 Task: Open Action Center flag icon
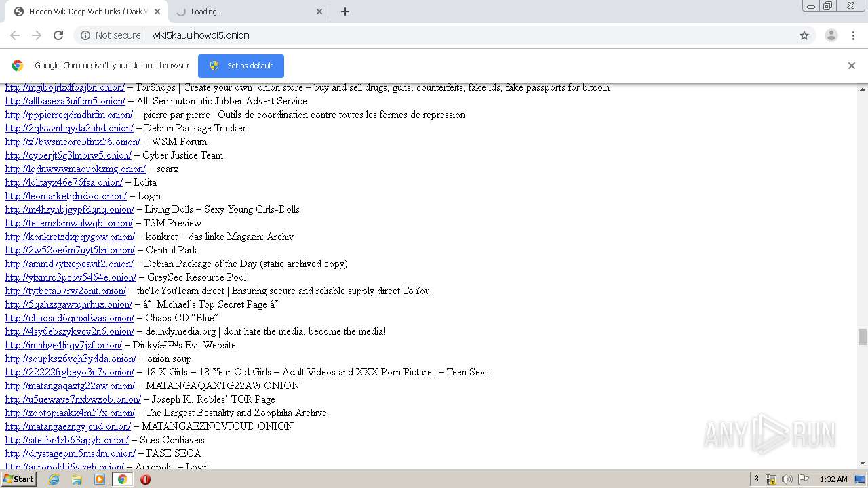804,479
